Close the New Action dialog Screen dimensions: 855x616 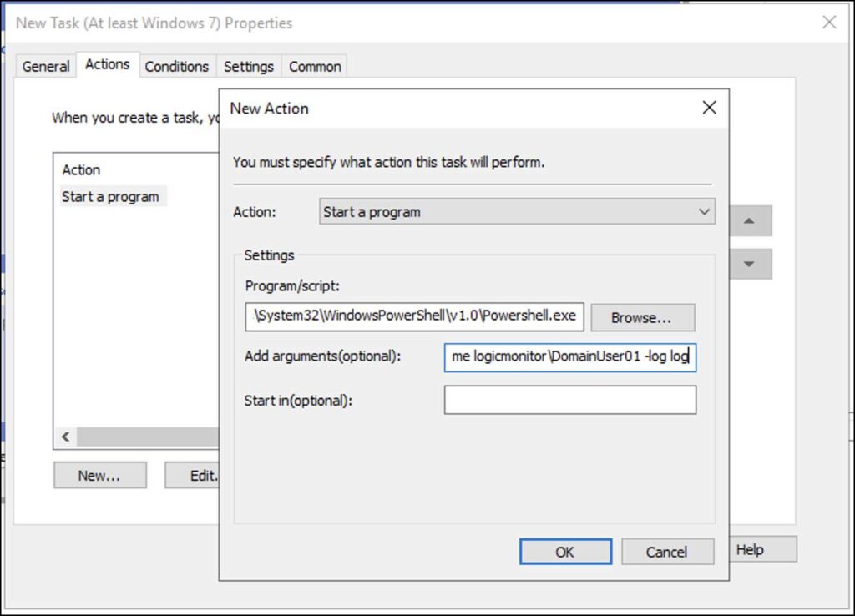coord(709,108)
